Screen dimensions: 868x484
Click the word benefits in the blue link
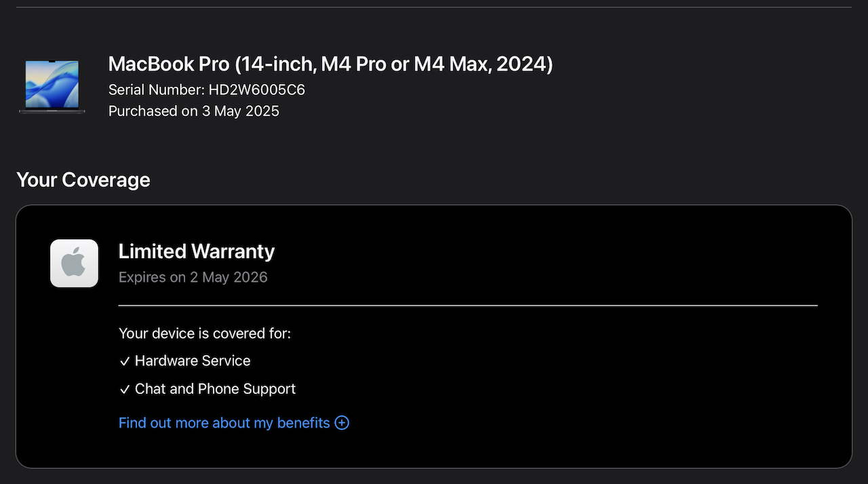coord(304,423)
